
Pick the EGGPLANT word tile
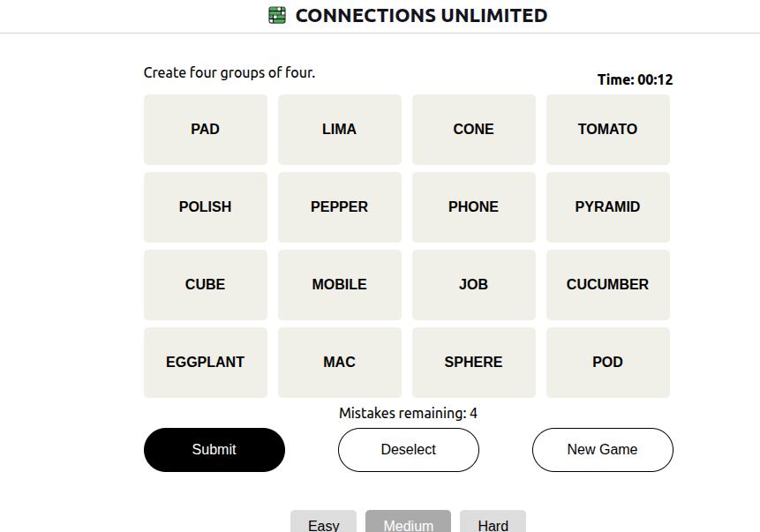tap(206, 363)
